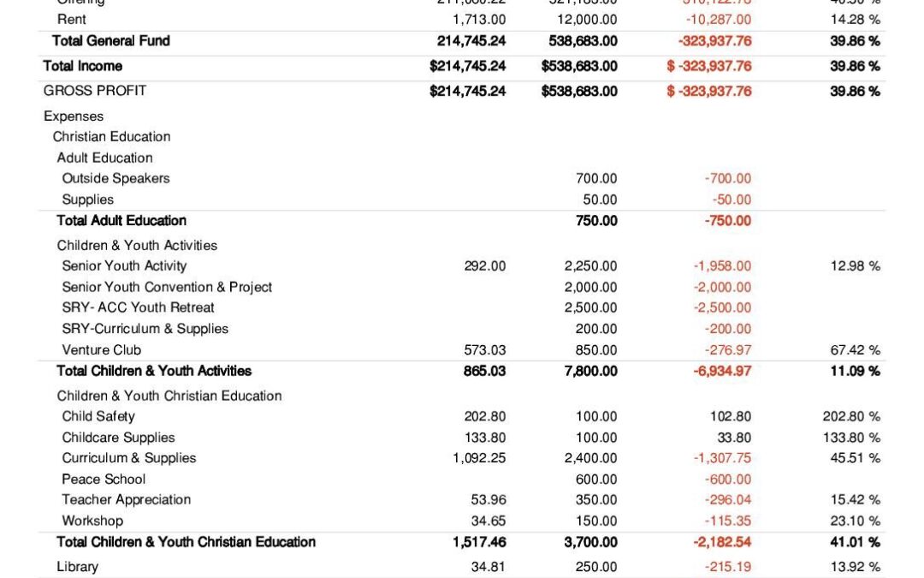Click Senior Youth Convention & Project row
The width and height of the screenshot is (924, 578).
pos(167,287)
